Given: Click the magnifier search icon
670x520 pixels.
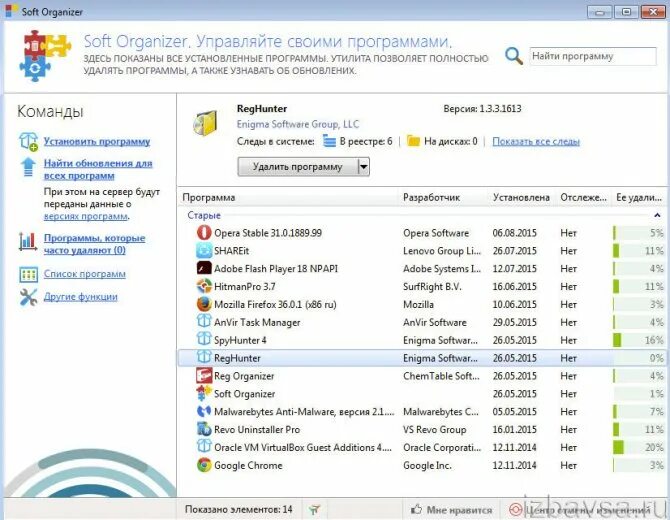Looking at the screenshot, I should [514, 56].
